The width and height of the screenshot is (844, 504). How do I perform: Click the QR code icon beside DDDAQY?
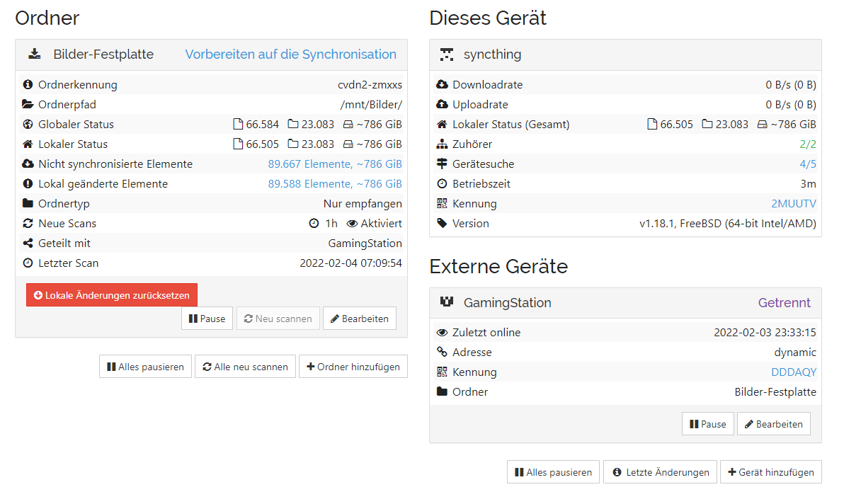[x=443, y=372]
